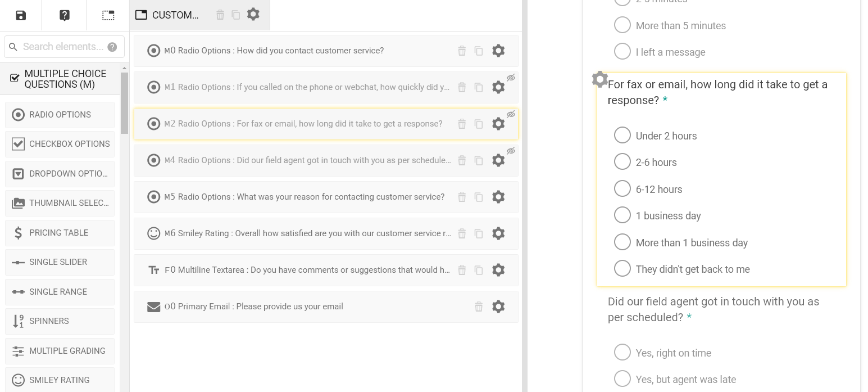
Task: Add a Smiley Rating element from the sidebar
Action: (60, 380)
